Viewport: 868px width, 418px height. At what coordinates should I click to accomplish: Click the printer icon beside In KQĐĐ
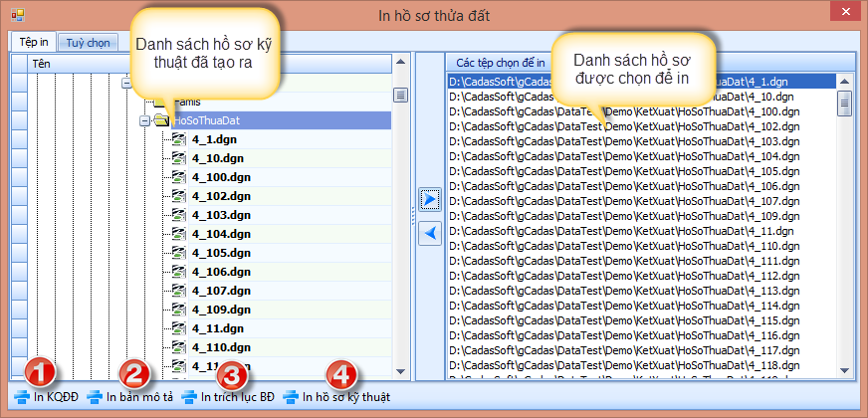(21, 398)
